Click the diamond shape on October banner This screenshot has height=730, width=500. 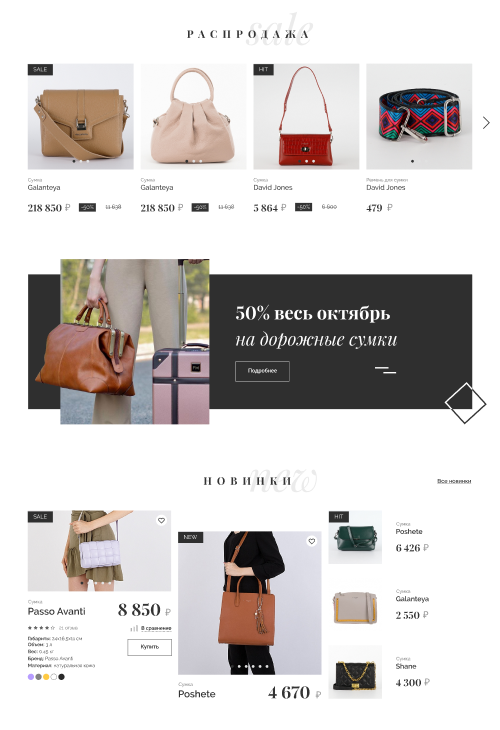(465, 403)
